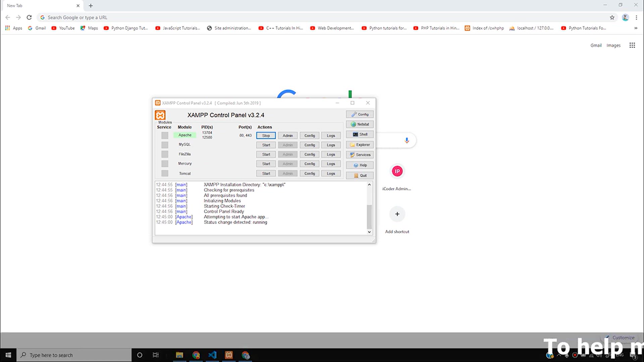Open Gmail link on Google page

coord(596,45)
